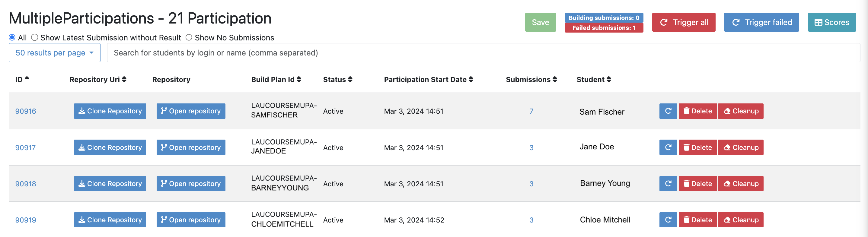Image resolution: width=868 pixels, height=237 pixels.
Task: Click refresh icon for Jane Doe
Action: [x=668, y=147]
